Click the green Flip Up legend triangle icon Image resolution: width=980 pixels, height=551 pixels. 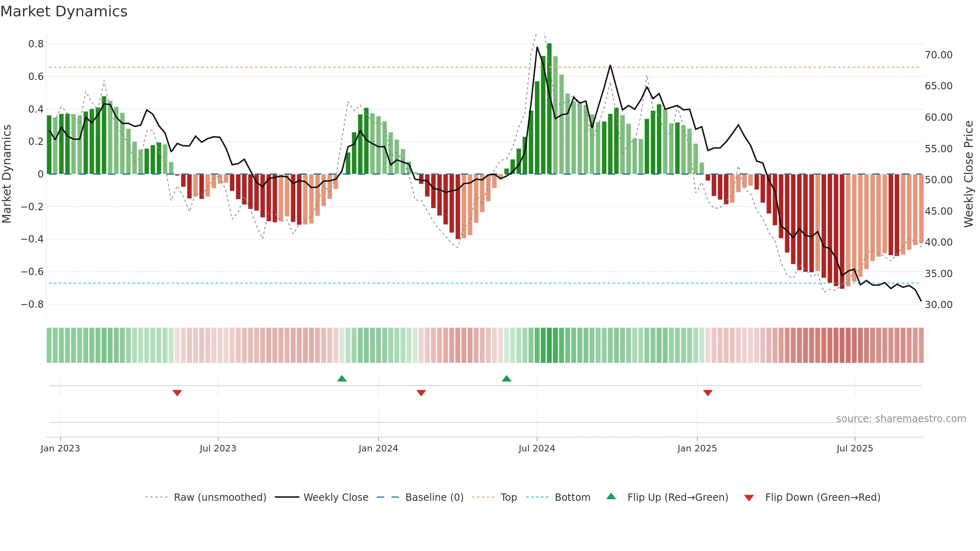point(611,496)
